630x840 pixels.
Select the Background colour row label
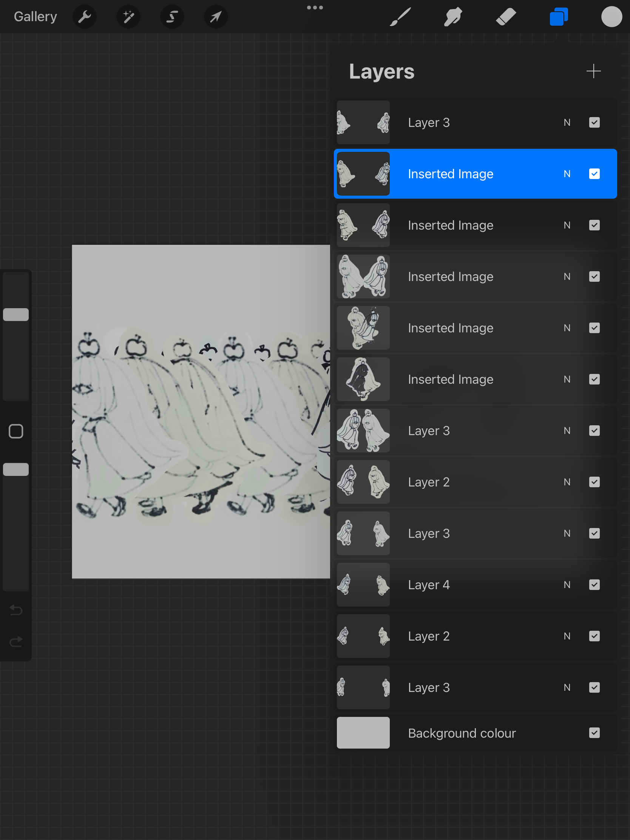click(462, 733)
